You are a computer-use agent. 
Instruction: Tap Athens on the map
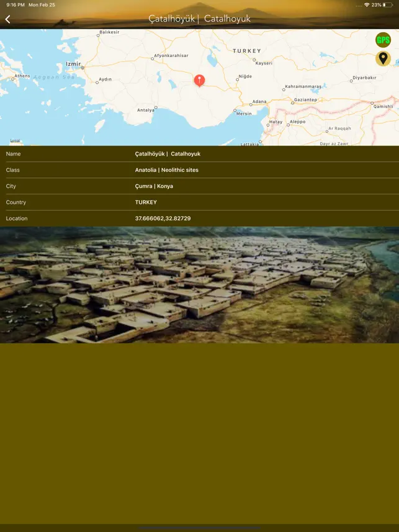tap(22, 76)
